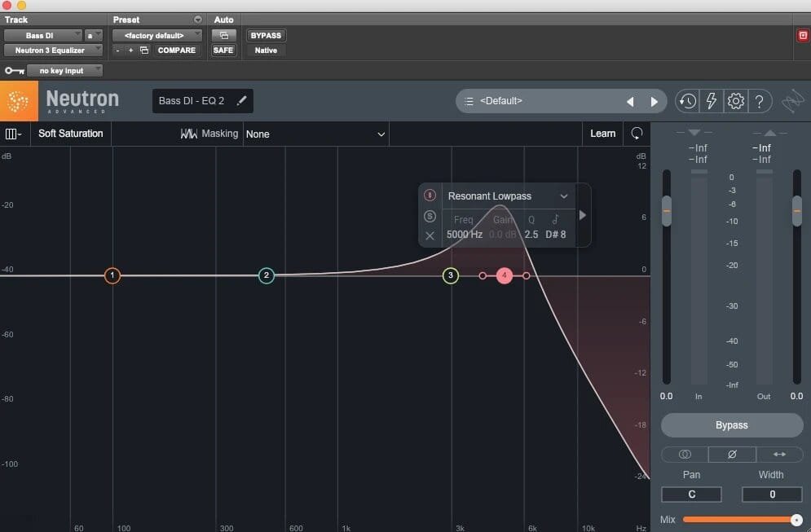Toggle phase invert button
Screen dimensions: 811x532
click(732, 454)
